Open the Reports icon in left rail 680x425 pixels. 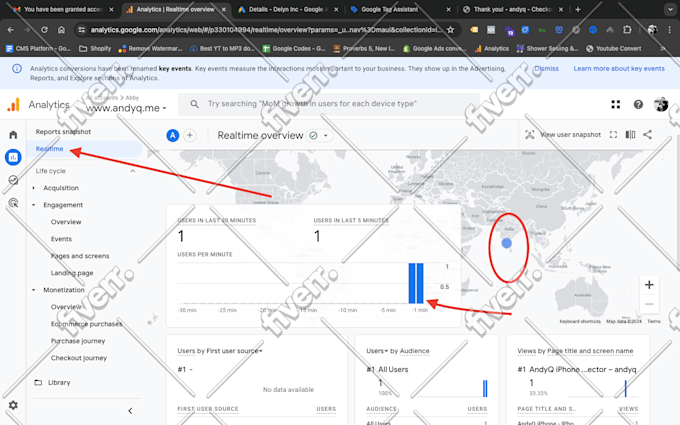tap(13, 157)
